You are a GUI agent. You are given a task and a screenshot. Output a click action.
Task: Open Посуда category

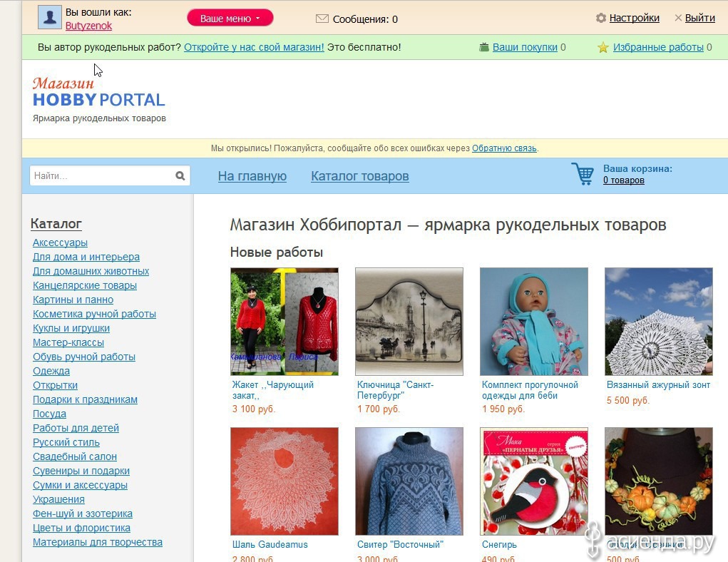49,414
